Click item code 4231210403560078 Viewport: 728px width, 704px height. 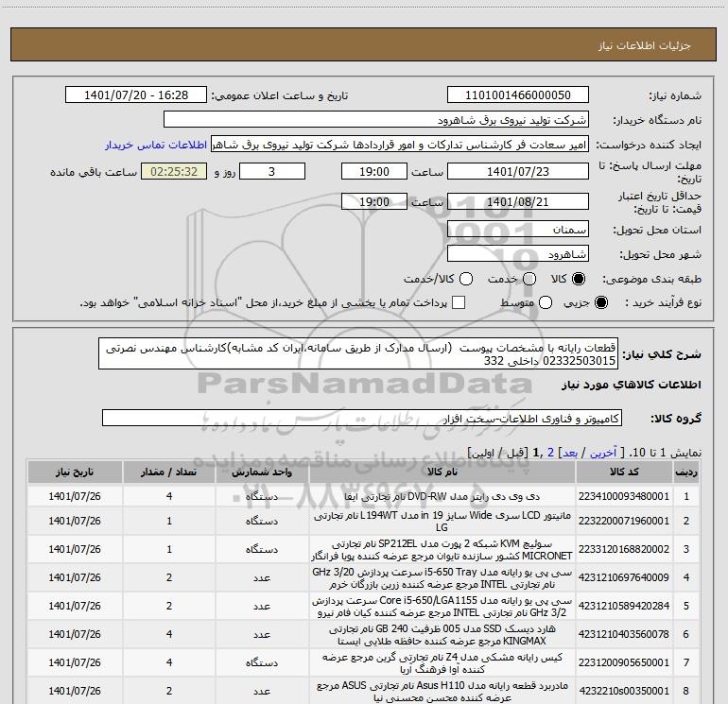coord(624,634)
